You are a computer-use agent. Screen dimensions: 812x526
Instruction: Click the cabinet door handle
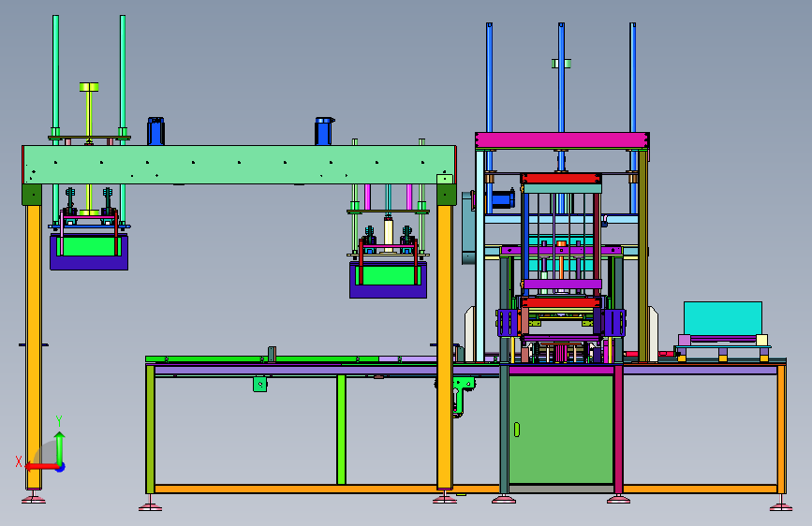[x=516, y=430]
